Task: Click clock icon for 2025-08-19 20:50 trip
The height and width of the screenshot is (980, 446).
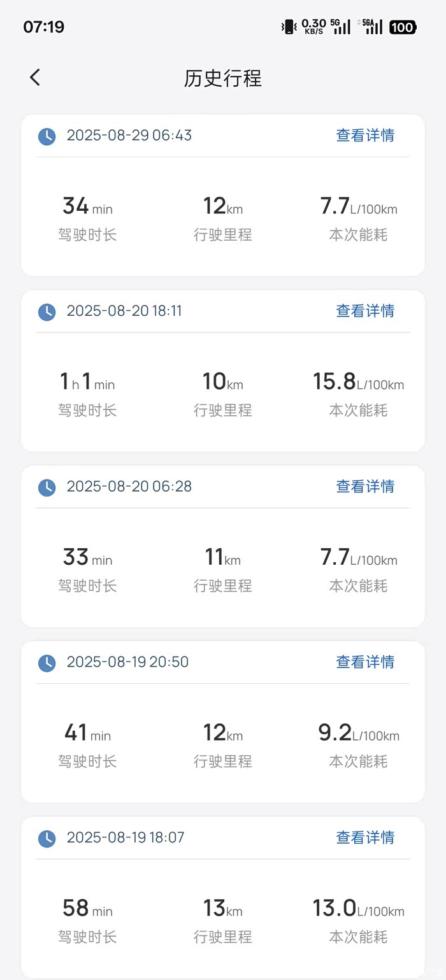Action: 47,663
